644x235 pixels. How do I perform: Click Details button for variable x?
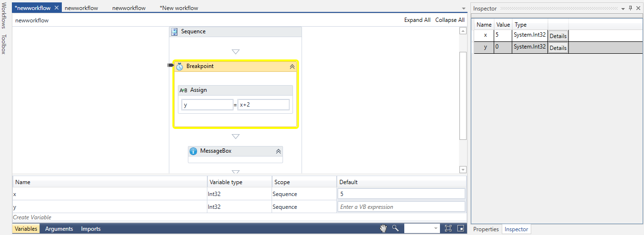(x=558, y=36)
